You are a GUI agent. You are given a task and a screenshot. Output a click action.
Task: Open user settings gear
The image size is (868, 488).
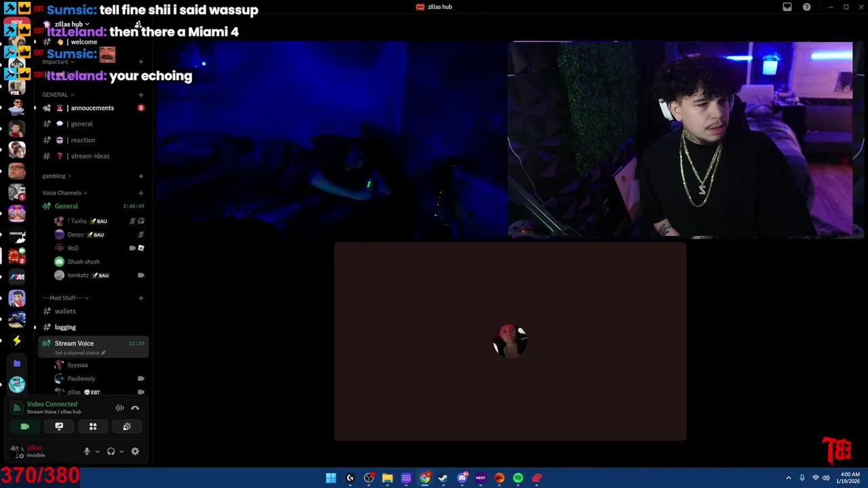click(x=135, y=451)
